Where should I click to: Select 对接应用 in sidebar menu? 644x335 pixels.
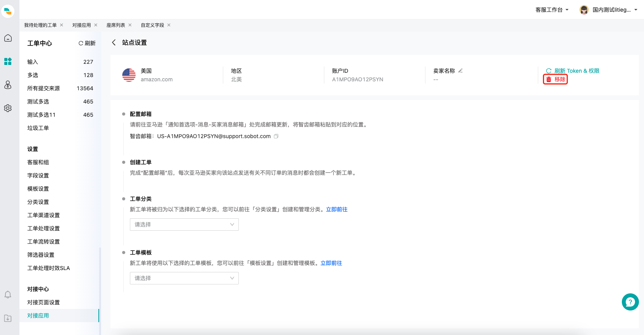click(x=59, y=316)
